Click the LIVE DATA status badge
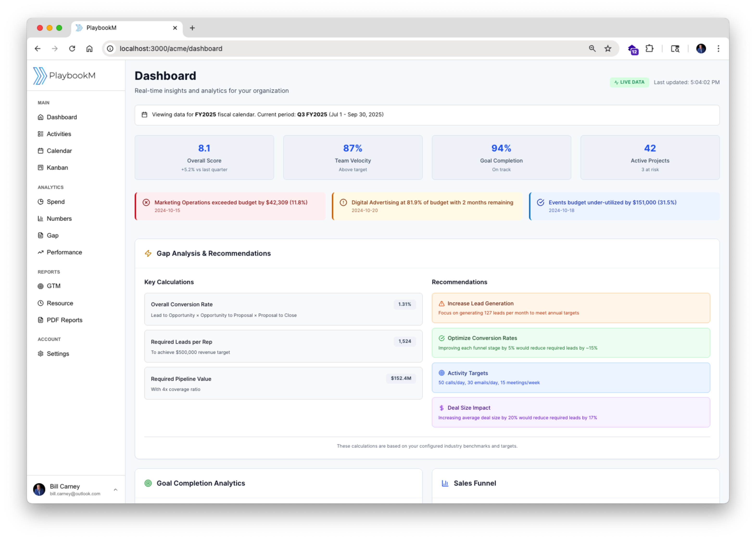 pyautogui.click(x=629, y=82)
